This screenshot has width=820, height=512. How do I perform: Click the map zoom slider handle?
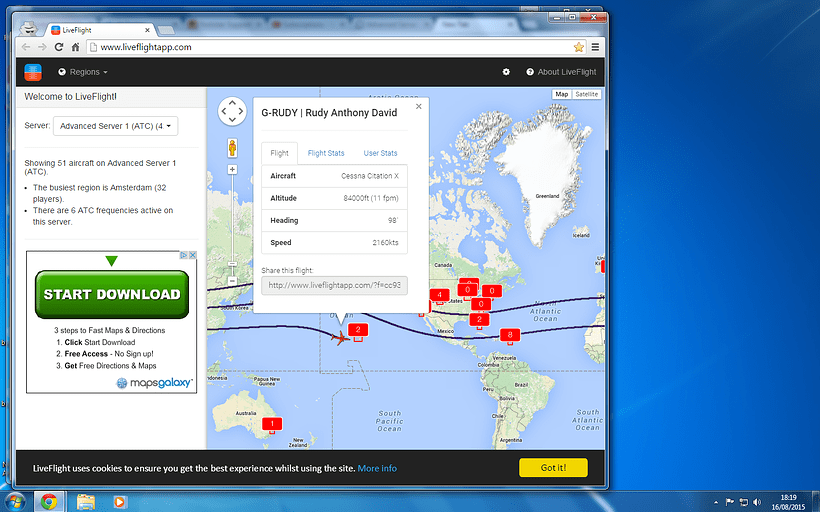coord(232,264)
